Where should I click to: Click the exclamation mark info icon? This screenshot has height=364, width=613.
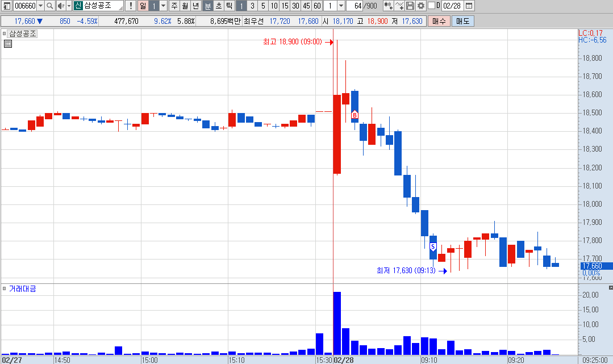click(x=131, y=6)
